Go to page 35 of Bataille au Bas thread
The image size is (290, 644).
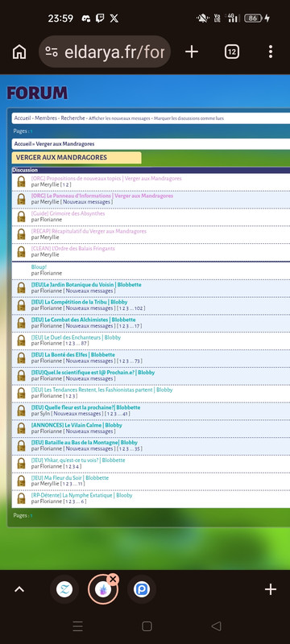pos(137,449)
